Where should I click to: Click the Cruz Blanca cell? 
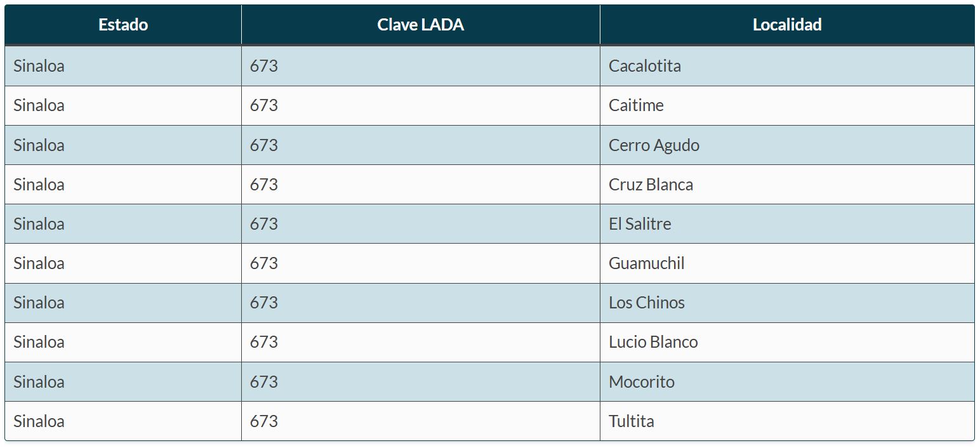click(x=651, y=185)
